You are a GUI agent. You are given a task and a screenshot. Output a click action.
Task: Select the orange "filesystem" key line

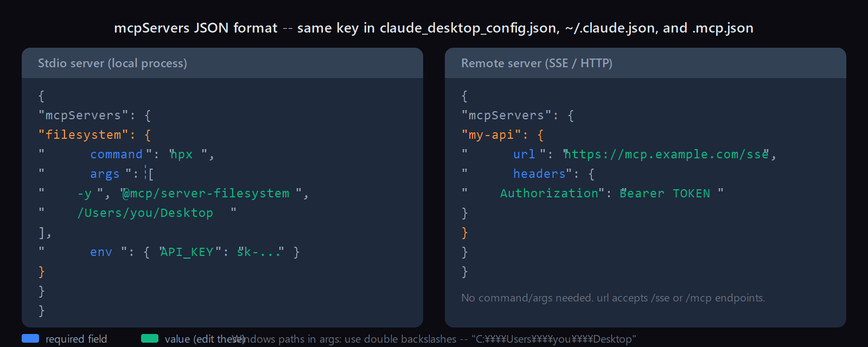[94, 135]
